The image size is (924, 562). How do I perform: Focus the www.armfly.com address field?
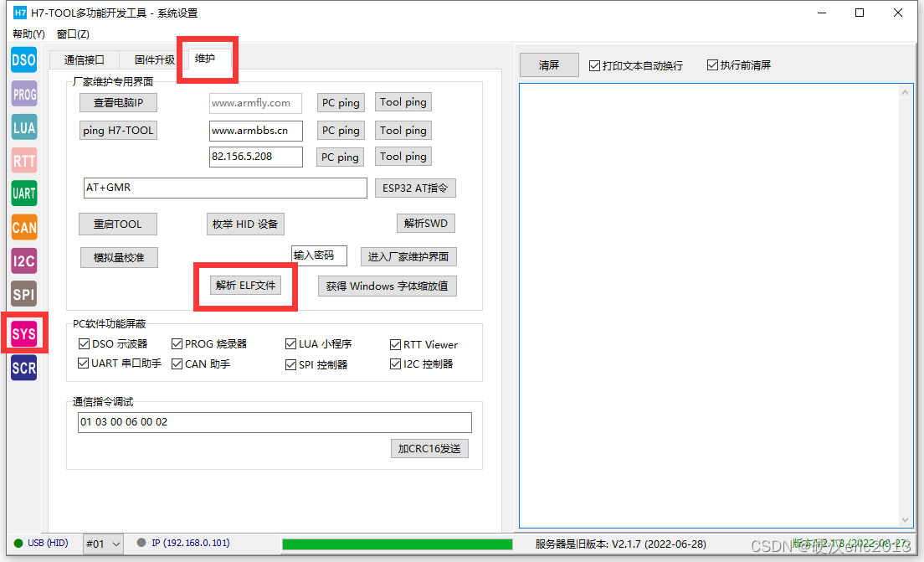[256, 103]
